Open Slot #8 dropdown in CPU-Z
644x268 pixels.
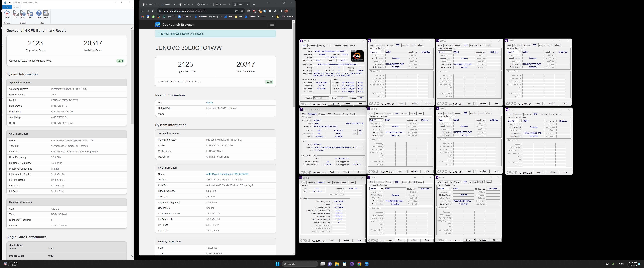(x=515, y=121)
